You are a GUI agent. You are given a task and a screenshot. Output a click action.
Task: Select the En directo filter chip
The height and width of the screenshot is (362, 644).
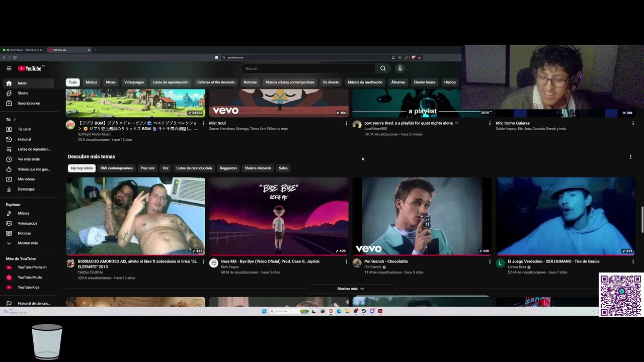(x=331, y=82)
